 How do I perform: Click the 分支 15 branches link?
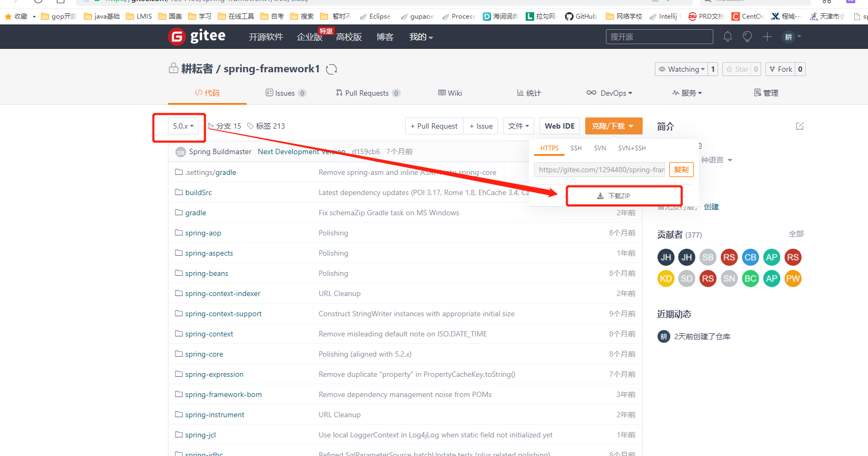point(224,126)
